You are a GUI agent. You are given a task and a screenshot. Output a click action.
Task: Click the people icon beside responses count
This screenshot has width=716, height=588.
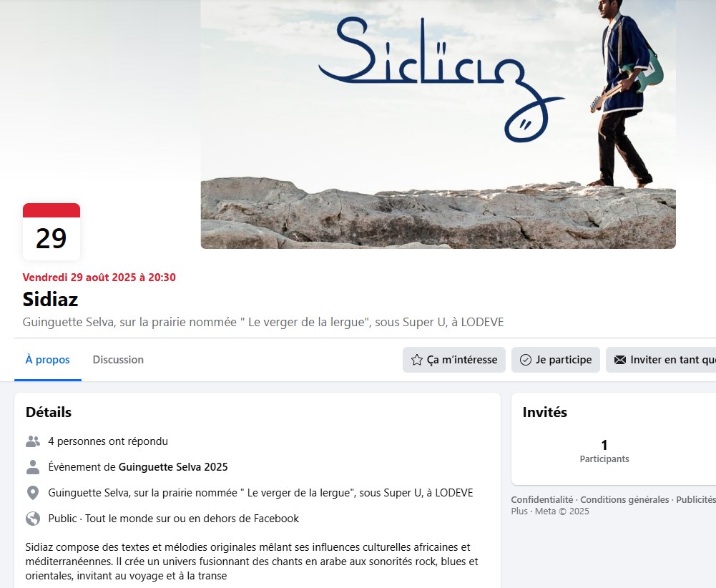point(33,441)
